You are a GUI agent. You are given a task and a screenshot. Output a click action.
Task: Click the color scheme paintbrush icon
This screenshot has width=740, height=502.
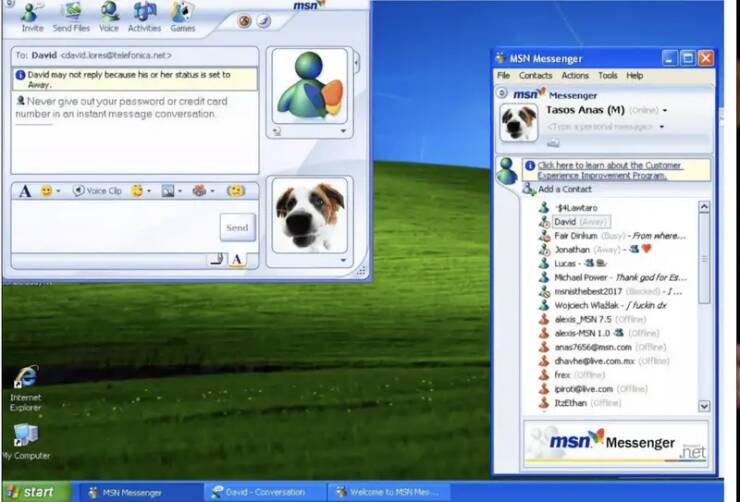point(263,21)
